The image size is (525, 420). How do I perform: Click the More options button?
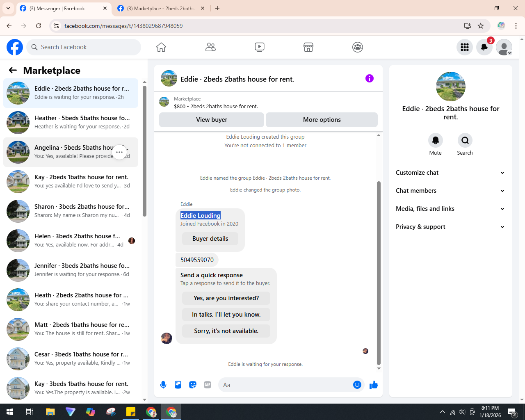click(x=322, y=120)
